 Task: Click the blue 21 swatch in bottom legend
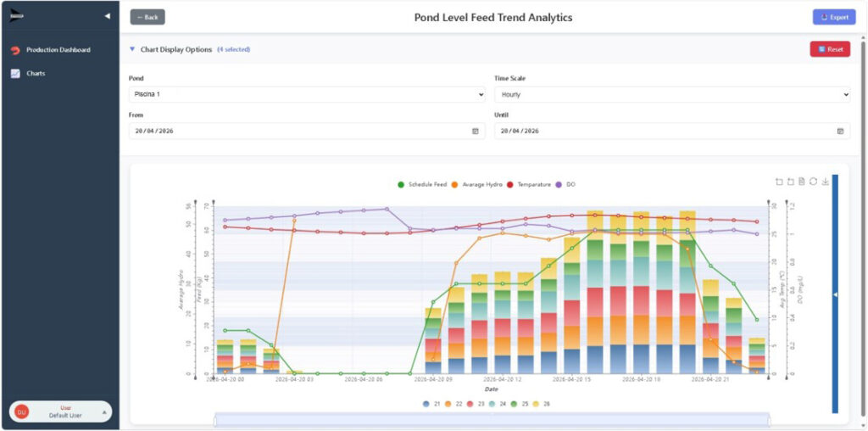pyautogui.click(x=426, y=403)
